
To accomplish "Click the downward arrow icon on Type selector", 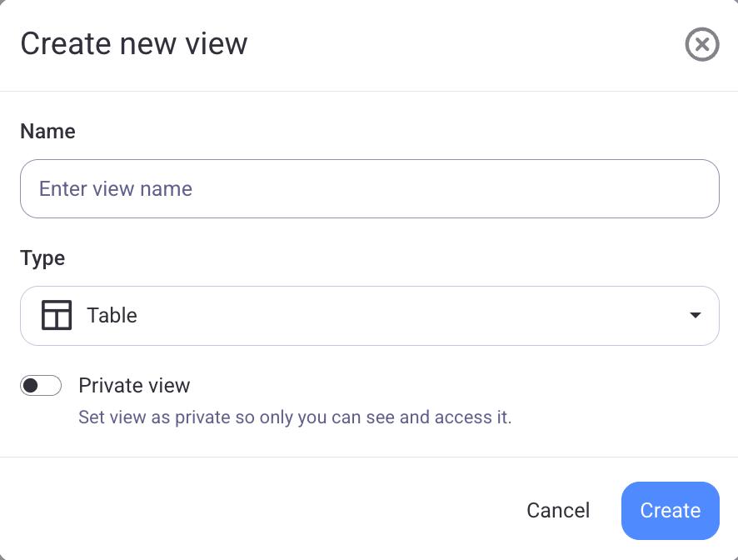I will (x=696, y=315).
